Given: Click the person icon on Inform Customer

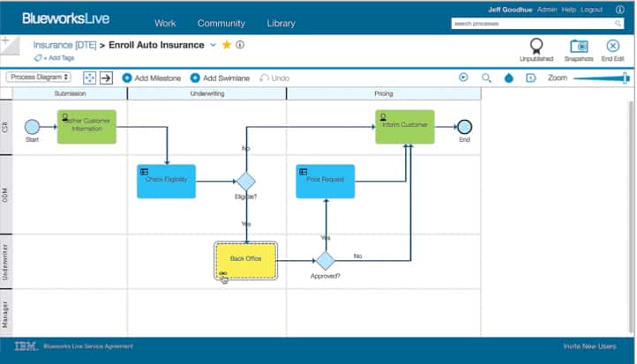Looking at the screenshot, I should (x=383, y=117).
